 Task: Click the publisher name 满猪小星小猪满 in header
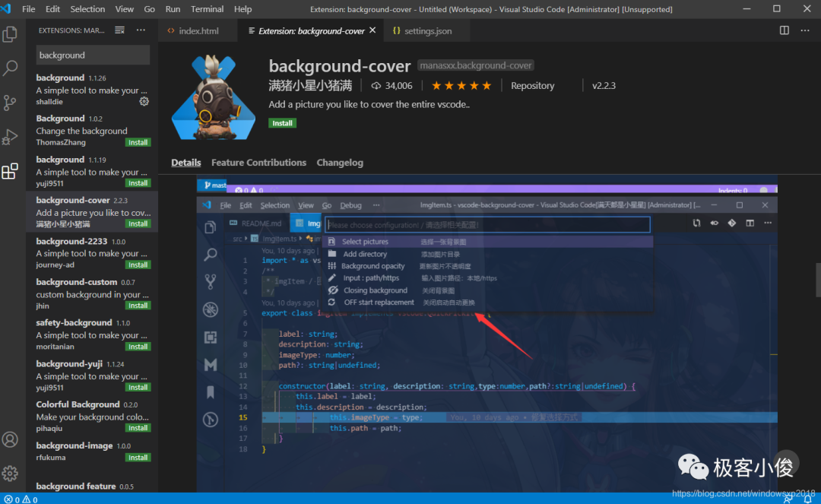pos(310,85)
